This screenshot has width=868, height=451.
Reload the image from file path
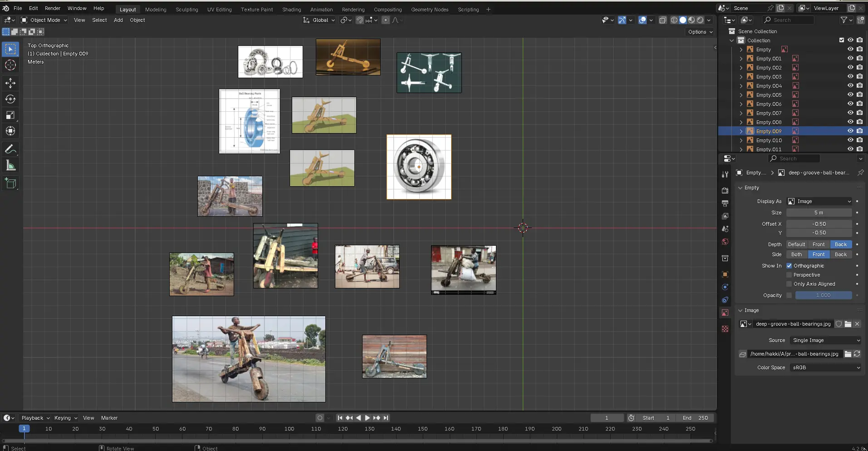click(x=857, y=354)
